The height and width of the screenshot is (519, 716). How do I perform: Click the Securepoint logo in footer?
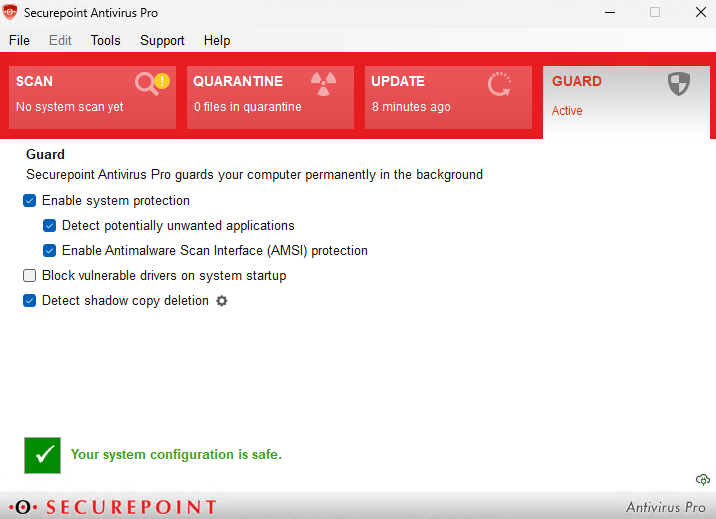pyautogui.click(x=113, y=507)
